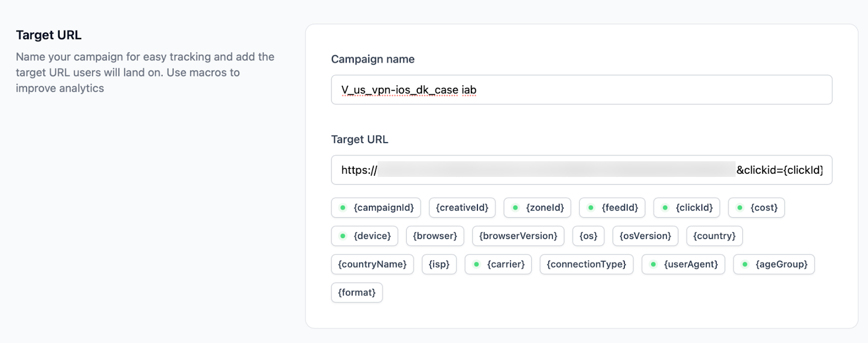Click into the Target URL input field
This screenshot has height=343, width=868.
pyautogui.click(x=581, y=170)
